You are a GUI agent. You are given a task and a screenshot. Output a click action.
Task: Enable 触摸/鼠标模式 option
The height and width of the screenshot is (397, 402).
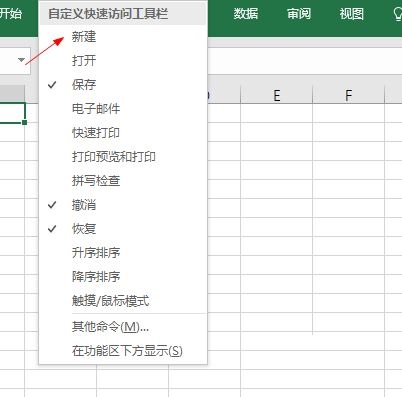(x=123, y=301)
